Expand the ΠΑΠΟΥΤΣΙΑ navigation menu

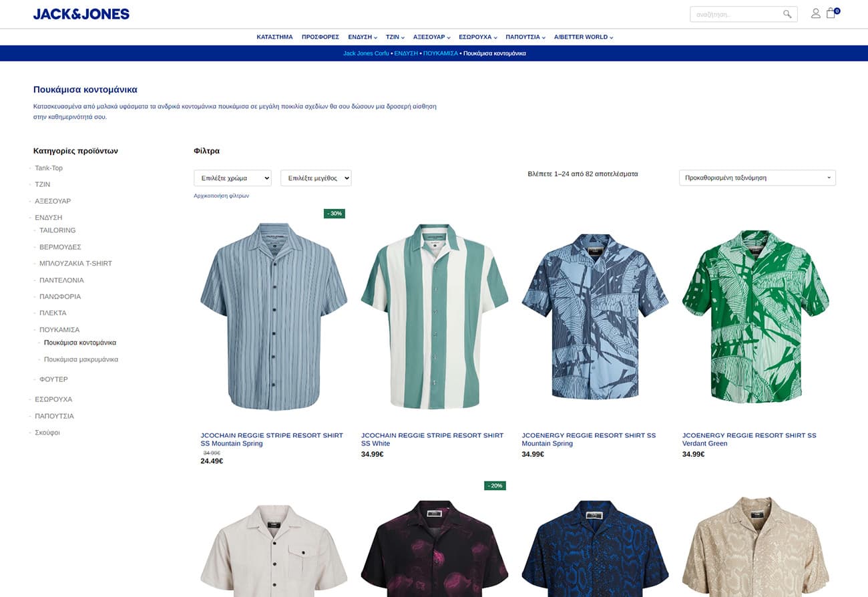point(525,37)
